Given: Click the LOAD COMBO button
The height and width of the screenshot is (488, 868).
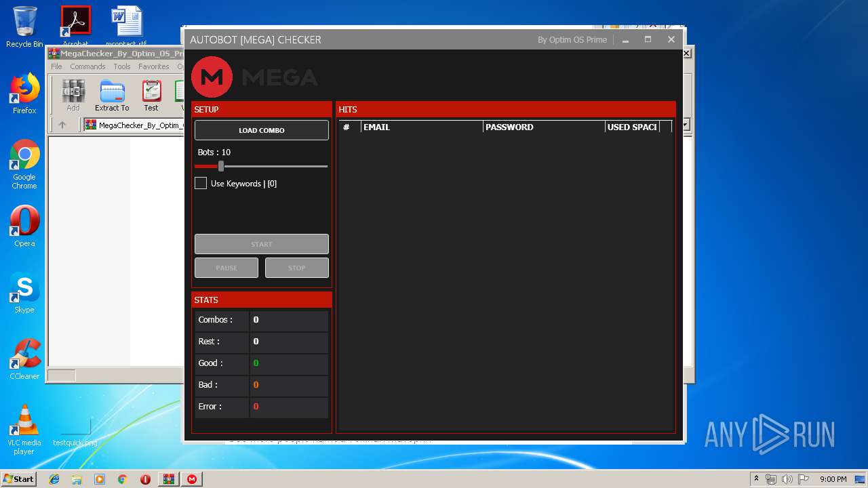Looking at the screenshot, I should click(261, 130).
